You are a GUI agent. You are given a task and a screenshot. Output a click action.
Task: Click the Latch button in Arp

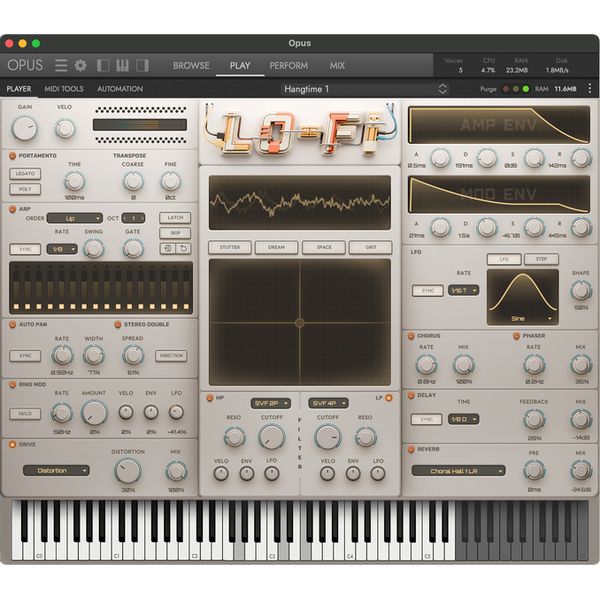174,217
